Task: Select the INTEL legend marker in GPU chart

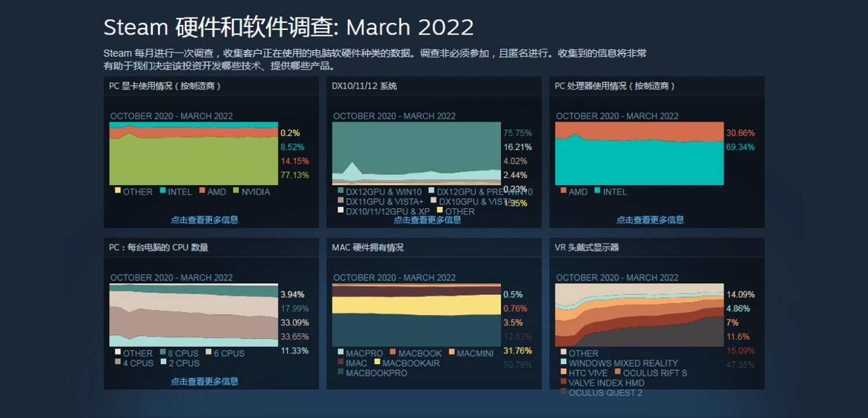Action: coord(163,191)
